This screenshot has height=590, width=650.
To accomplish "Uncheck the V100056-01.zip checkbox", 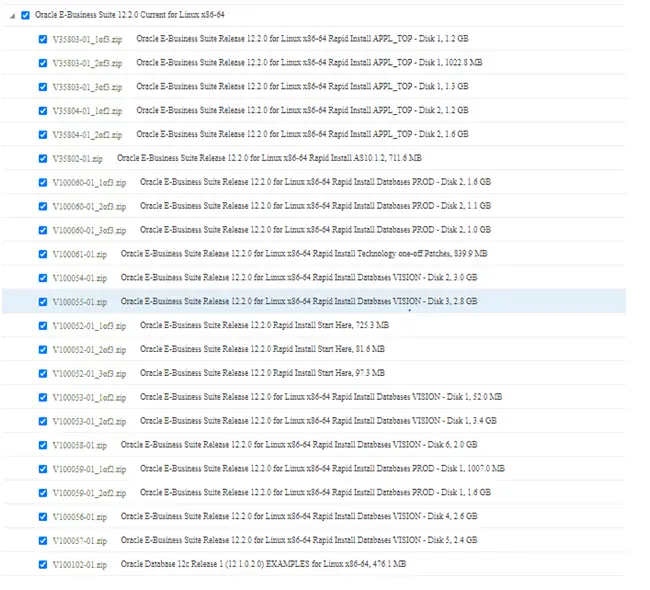I will [43, 517].
